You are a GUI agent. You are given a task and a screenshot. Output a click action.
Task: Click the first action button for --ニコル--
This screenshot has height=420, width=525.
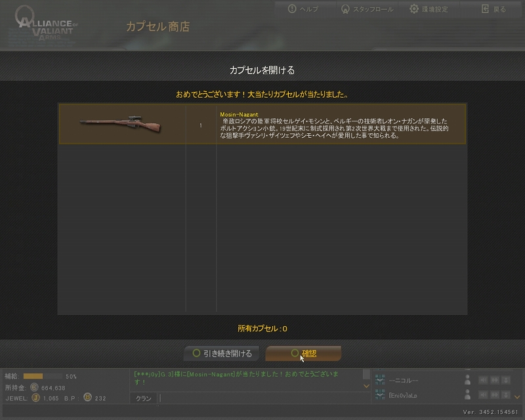click(x=483, y=380)
